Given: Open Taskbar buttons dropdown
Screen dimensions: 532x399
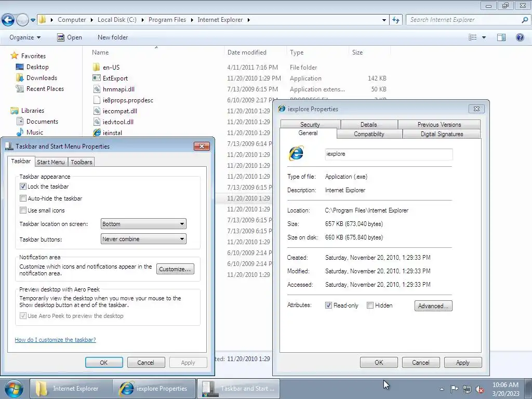Looking at the screenshot, I should (x=143, y=239).
